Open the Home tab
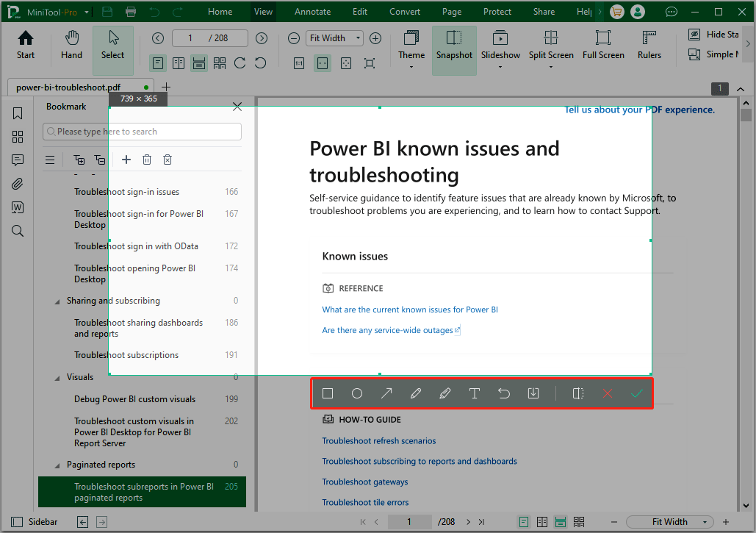Image resolution: width=756 pixels, height=533 pixels. 220,12
